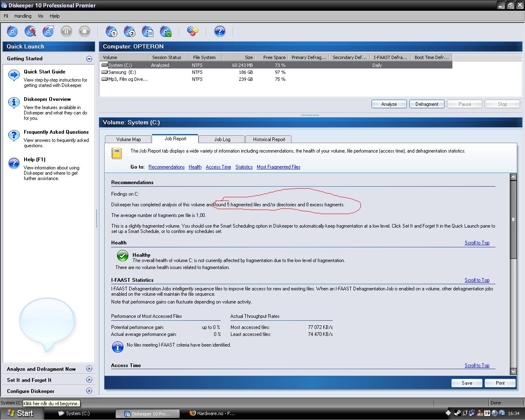Open the Handling menu
The height and width of the screenshot is (420, 525).
point(23,16)
